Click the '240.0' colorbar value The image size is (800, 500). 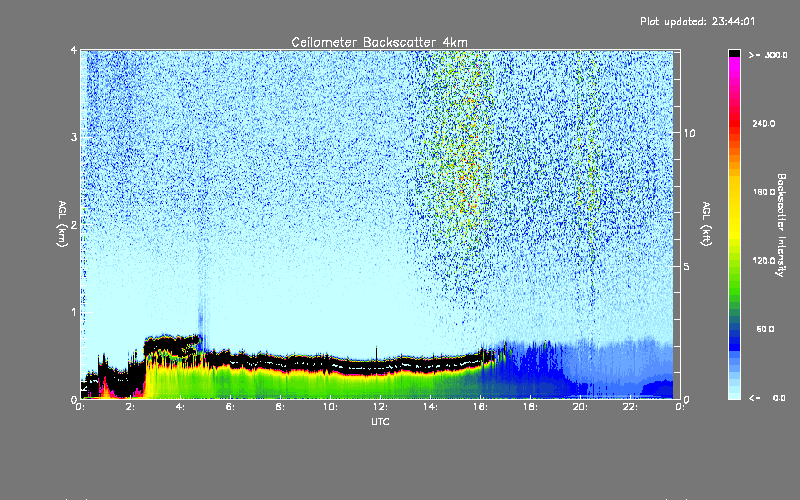pyautogui.click(x=764, y=123)
